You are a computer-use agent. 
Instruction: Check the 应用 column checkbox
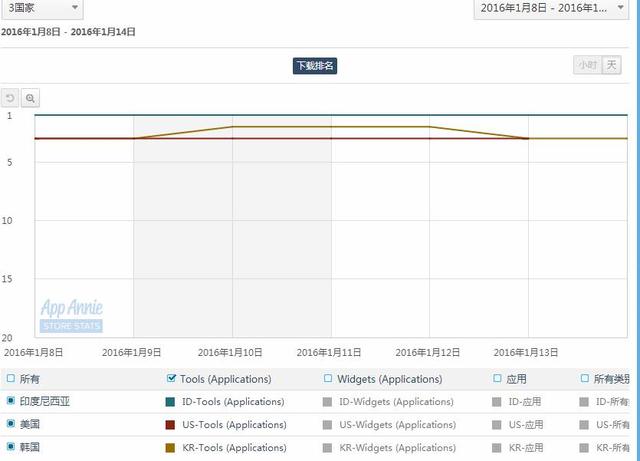pyautogui.click(x=498, y=379)
